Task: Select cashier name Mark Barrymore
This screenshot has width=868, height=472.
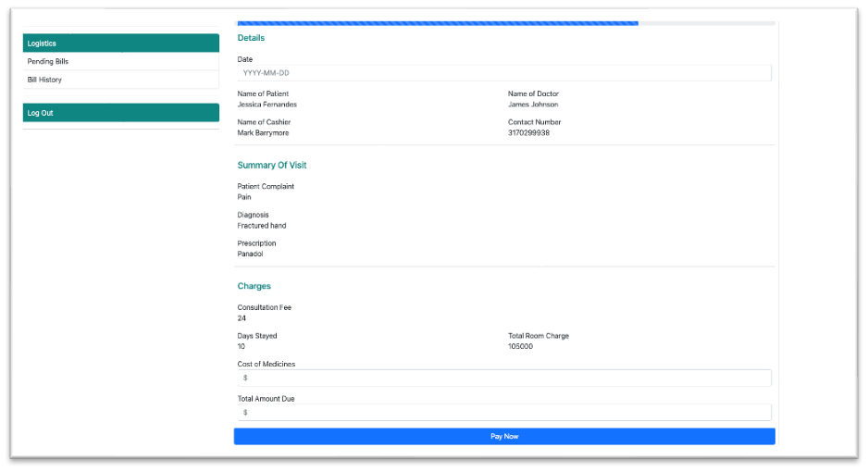Action: pyautogui.click(x=263, y=132)
